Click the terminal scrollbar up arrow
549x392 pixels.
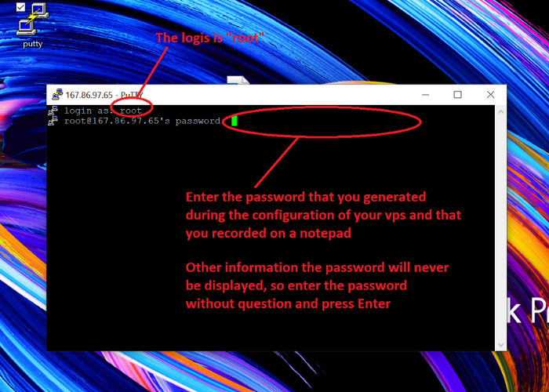click(x=500, y=112)
